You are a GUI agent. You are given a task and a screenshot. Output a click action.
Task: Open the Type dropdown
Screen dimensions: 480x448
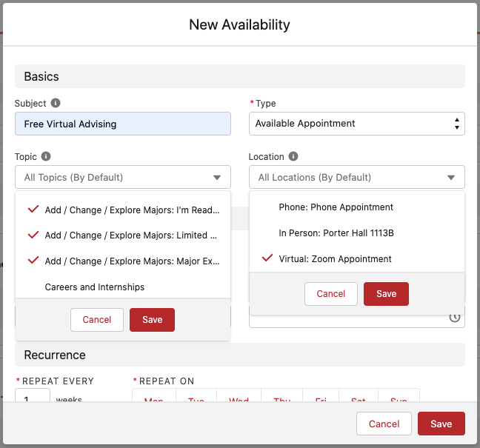point(356,124)
